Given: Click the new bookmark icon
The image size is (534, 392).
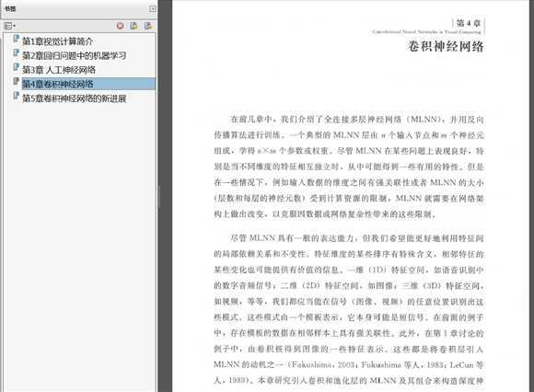Looking at the screenshot, I should 133,26.
